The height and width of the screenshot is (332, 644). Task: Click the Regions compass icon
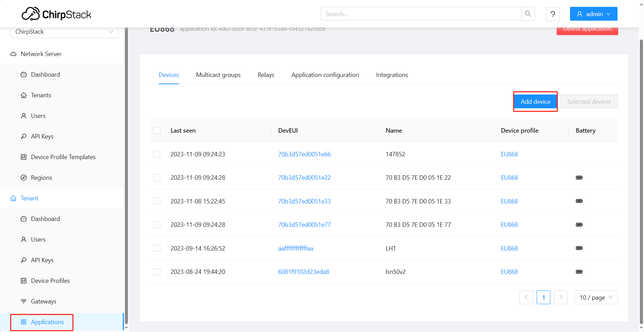(24, 178)
